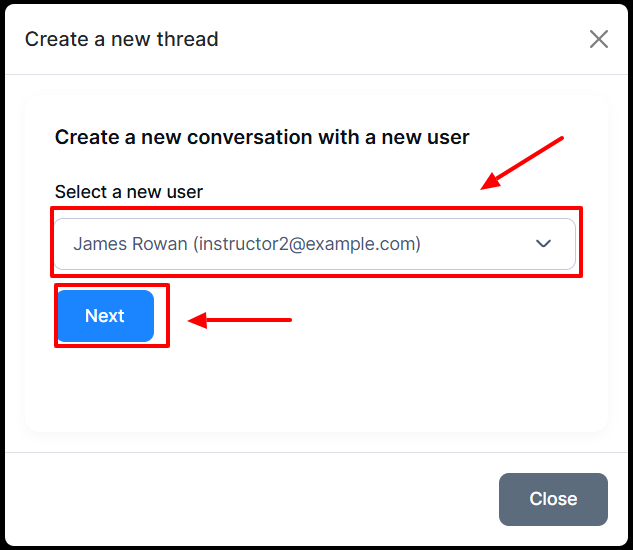The width and height of the screenshot is (633, 550).
Task: Open the Select a new user dropdown
Action: 314,244
